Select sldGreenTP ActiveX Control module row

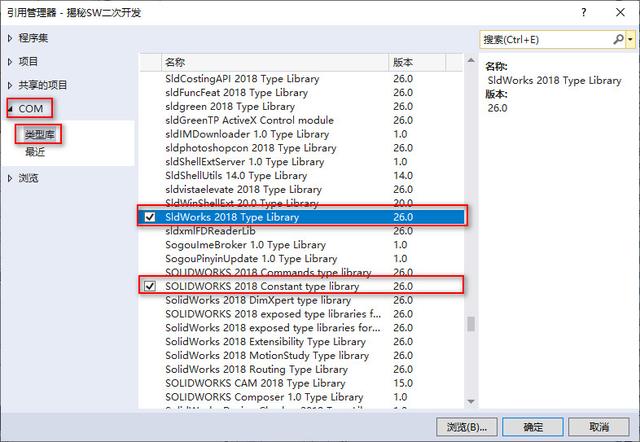(x=301, y=120)
